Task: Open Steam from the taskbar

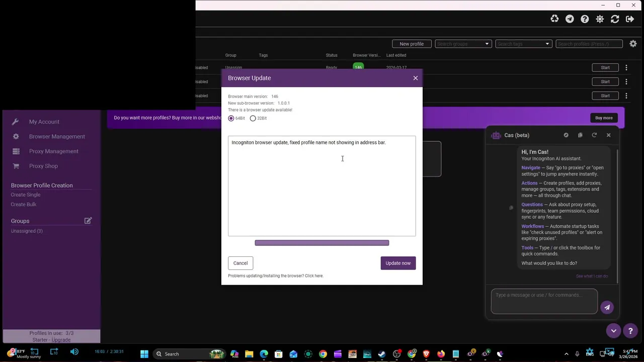Action: (382, 354)
